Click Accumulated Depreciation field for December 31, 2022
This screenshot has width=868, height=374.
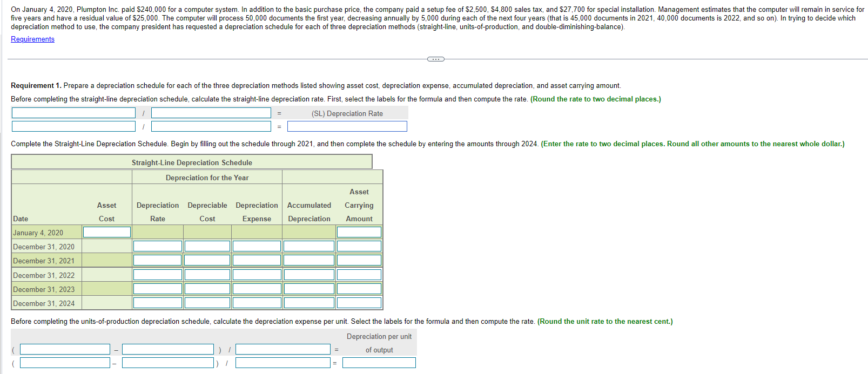pyautogui.click(x=309, y=275)
